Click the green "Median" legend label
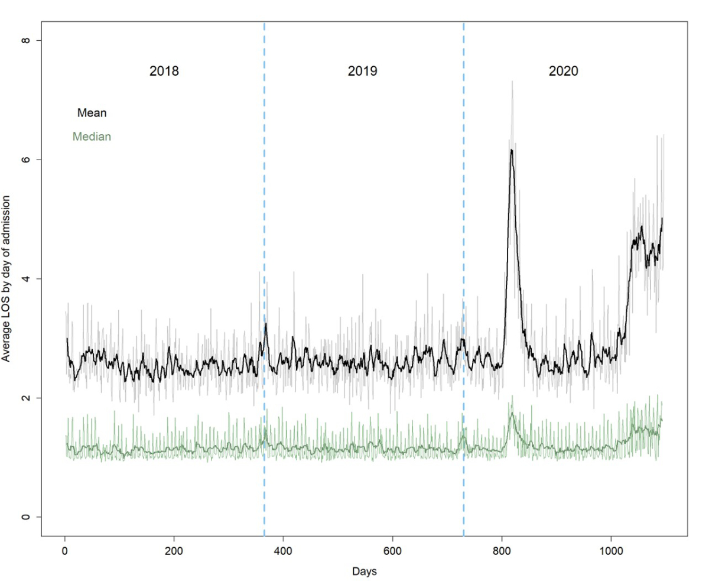 click(x=92, y=137)
